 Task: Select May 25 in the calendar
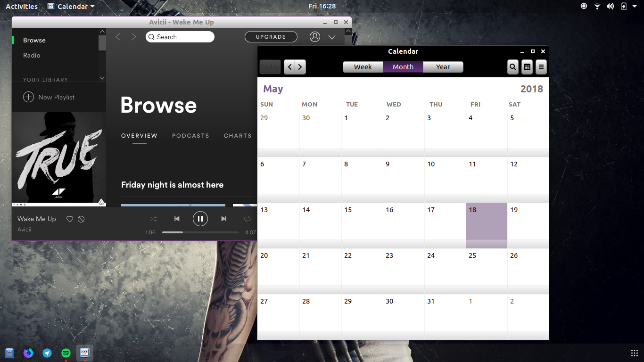[x=487, y=271]
